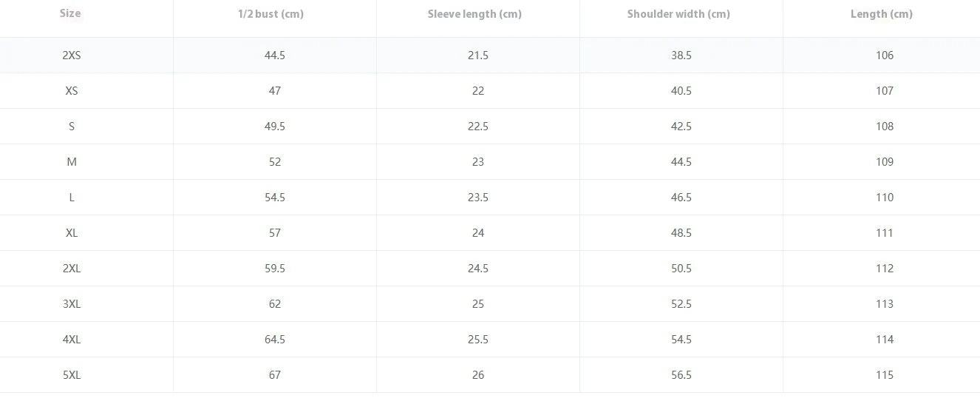This screenshot has width=980, height=404.
Task: Click the Sleeve length (cm) header
Action: pyautogui.click(x=474, y=14)
